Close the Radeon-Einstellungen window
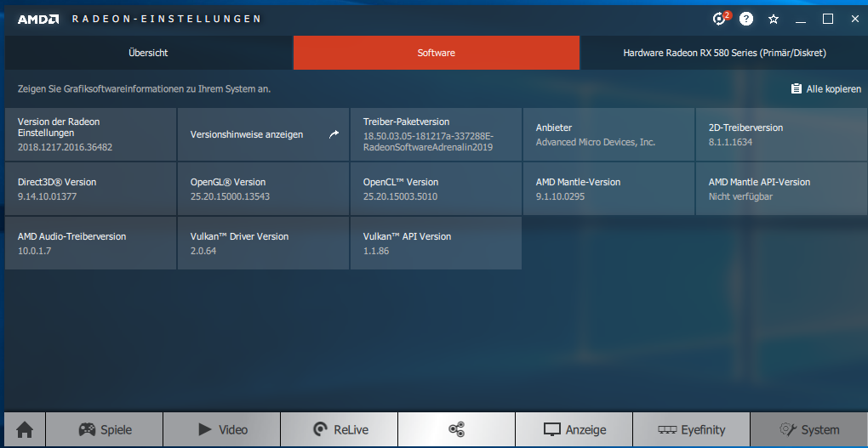868x448 pixels. coord(854,19)
